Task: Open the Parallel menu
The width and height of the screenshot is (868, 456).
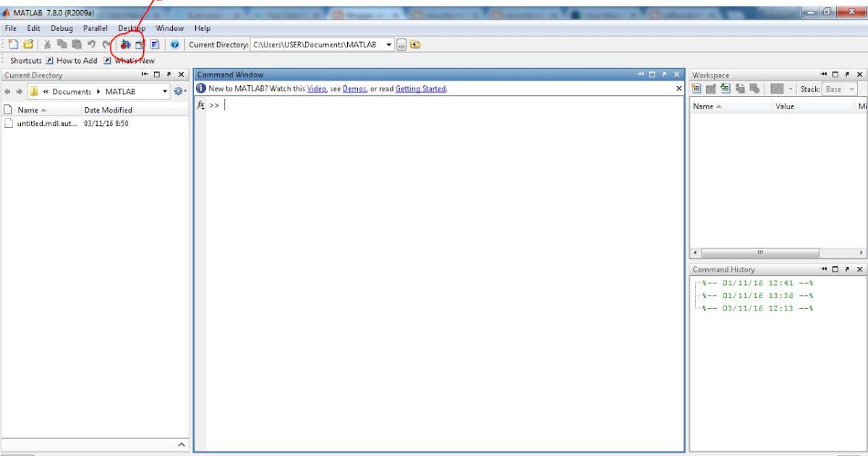Action: click(x=95, y=28)
